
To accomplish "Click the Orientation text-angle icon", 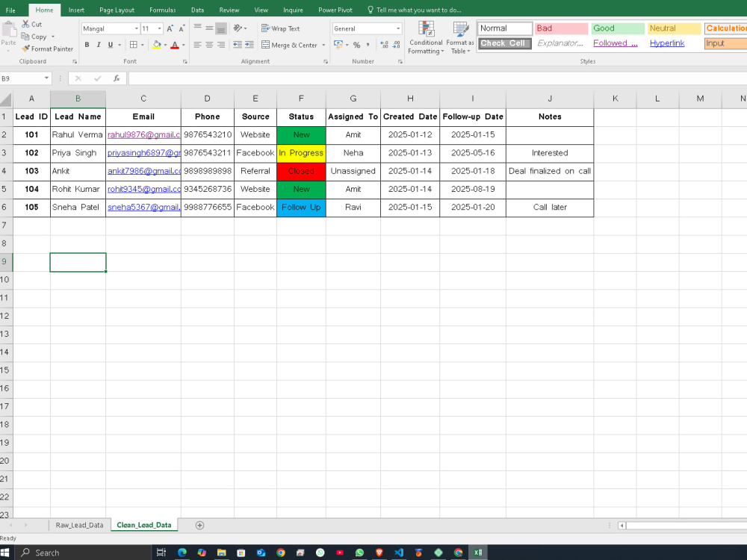I will tap(238, 28).
